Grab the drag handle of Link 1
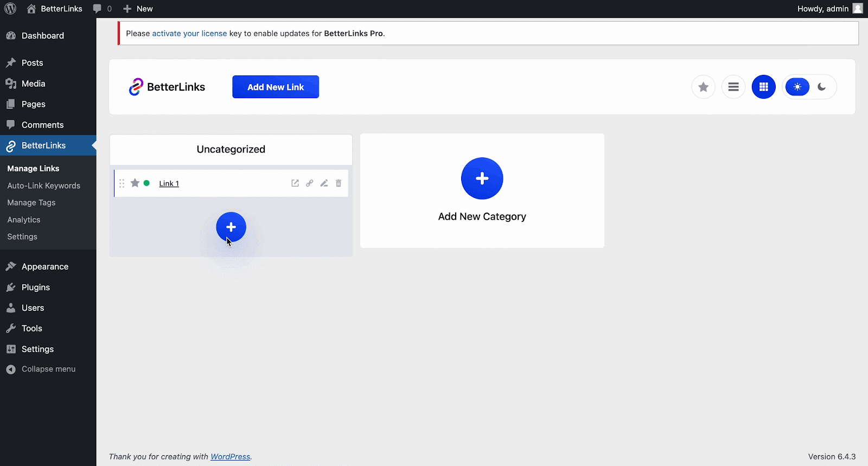 122,183
